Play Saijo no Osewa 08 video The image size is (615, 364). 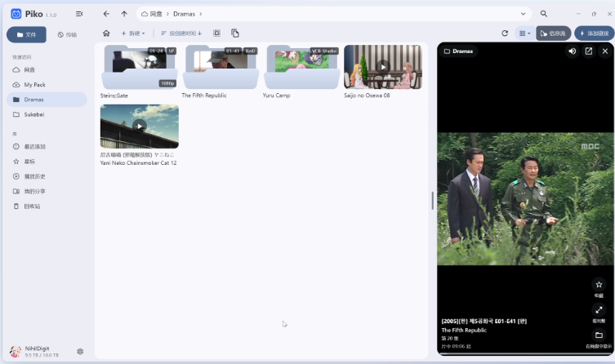(x=383, y=67)
